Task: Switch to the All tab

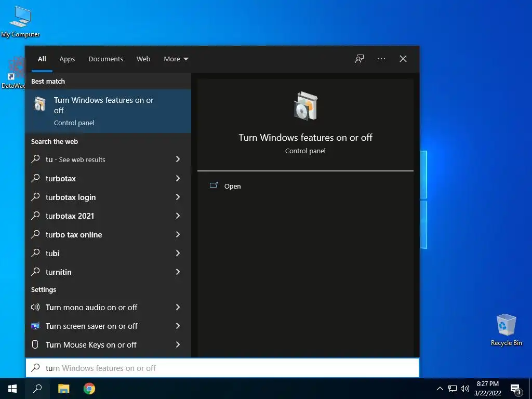Action: [42, 59]
